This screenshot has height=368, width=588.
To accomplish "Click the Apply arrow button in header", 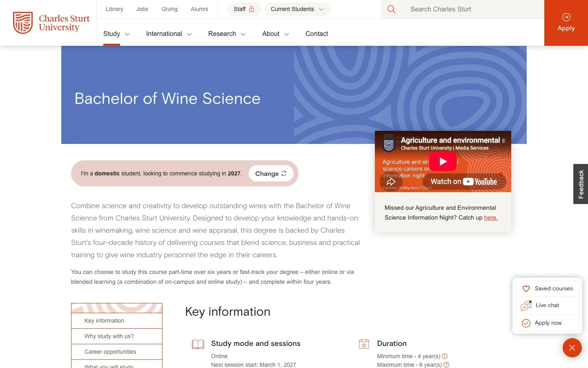I will tap(566, 23).
